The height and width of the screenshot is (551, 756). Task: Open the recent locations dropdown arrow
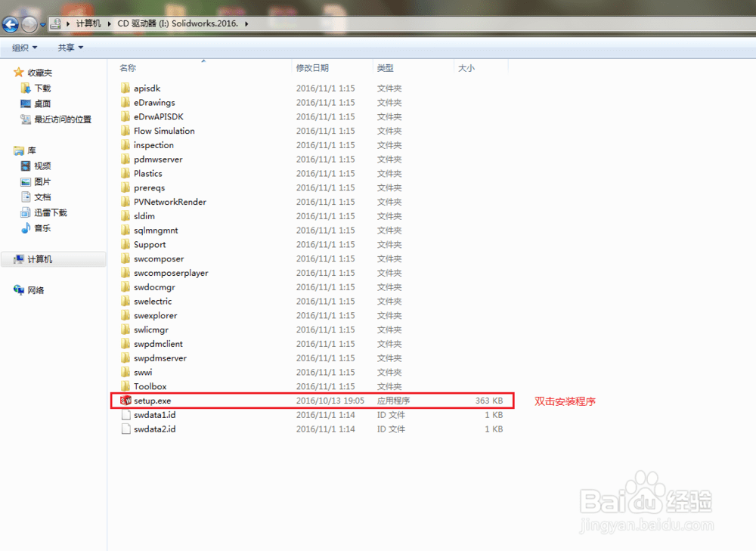(x=42, y=24)
